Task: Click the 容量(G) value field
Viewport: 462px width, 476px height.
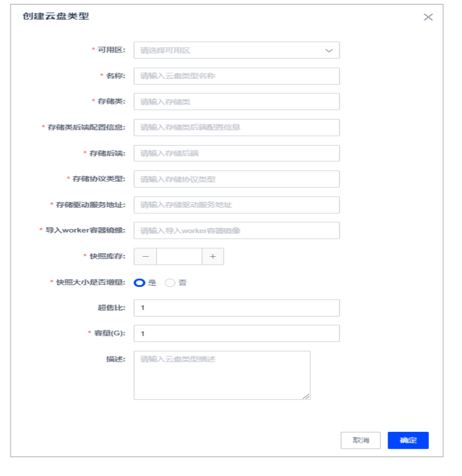Action: pyautogui.click(x=236, y=333)
